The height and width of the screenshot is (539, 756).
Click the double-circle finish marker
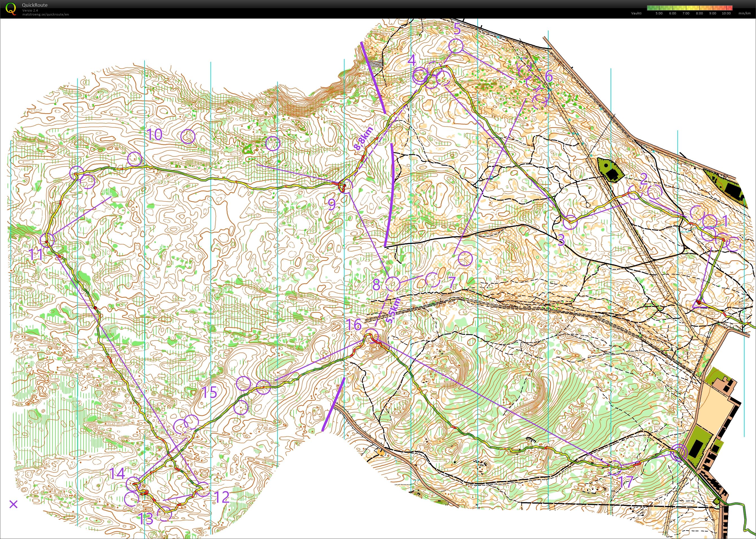coord(678,453)
